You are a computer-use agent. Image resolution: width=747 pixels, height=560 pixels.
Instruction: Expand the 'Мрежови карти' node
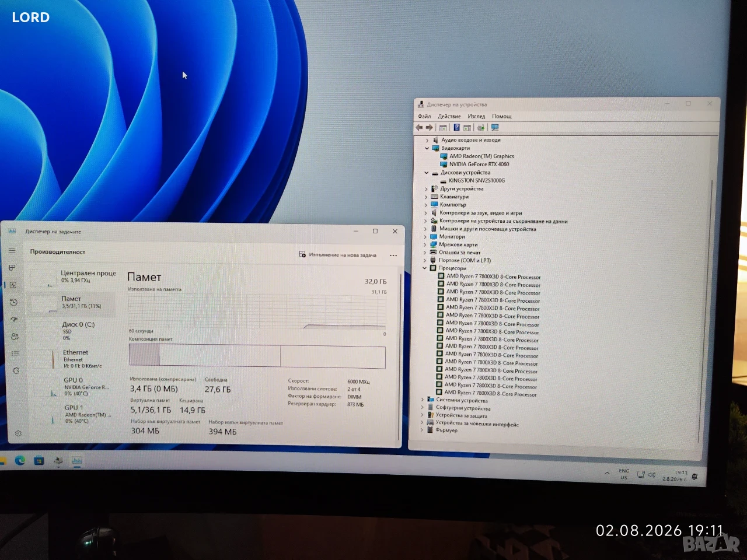point(425,245)
